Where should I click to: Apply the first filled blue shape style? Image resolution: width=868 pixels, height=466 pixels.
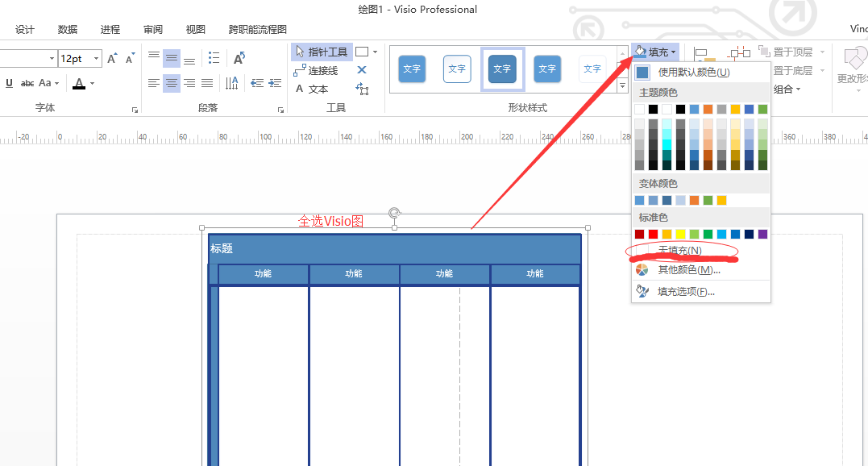(412, 69)
